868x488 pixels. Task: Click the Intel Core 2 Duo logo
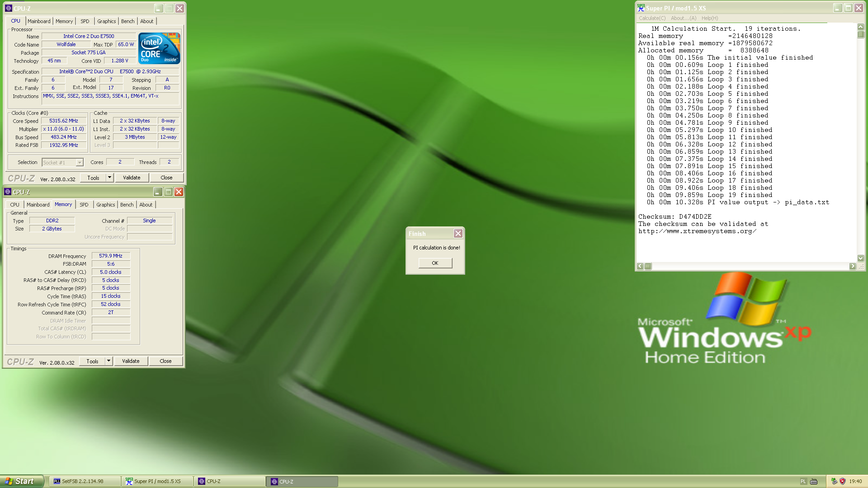(159, 48)
